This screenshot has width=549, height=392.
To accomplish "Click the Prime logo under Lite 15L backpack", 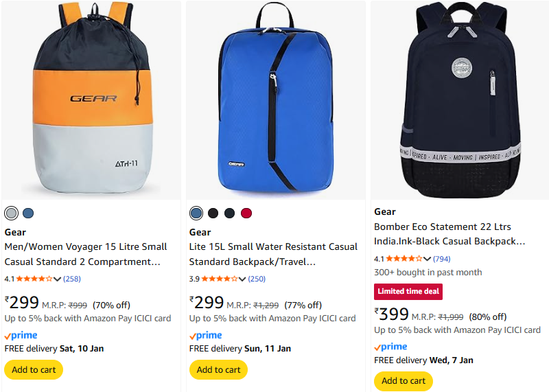I will coord(206,336).
